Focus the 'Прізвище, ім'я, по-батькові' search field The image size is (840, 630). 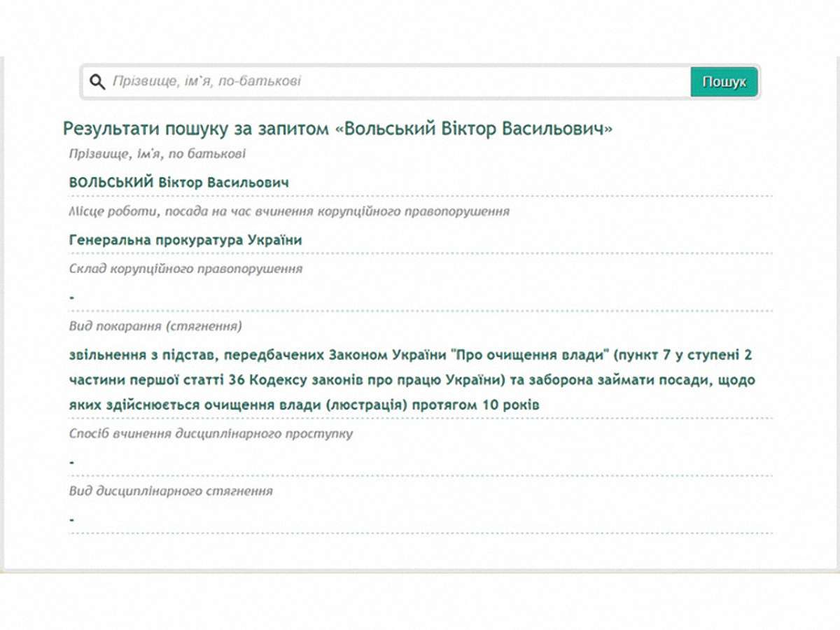[386, 82]
